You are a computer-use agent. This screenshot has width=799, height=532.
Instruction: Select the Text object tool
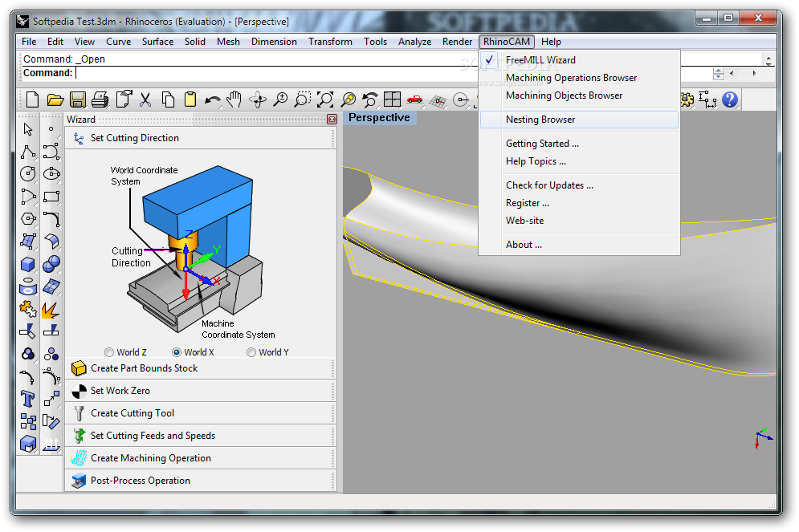click(28, 399)
